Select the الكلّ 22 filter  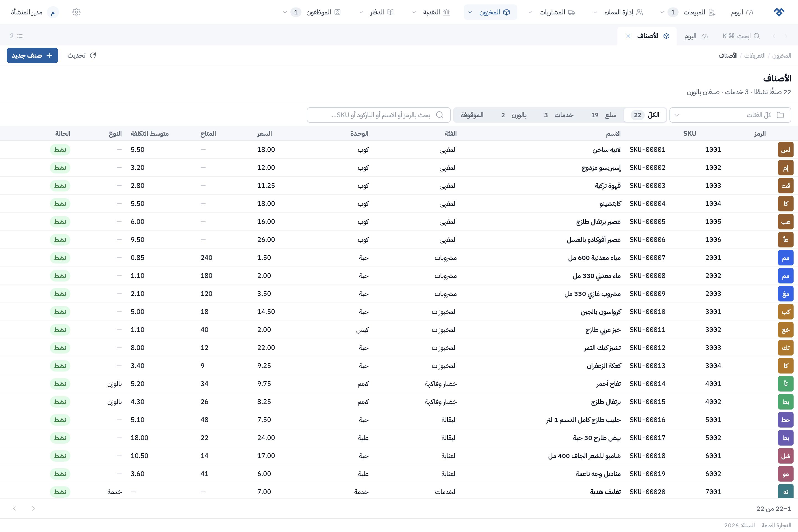645,115
